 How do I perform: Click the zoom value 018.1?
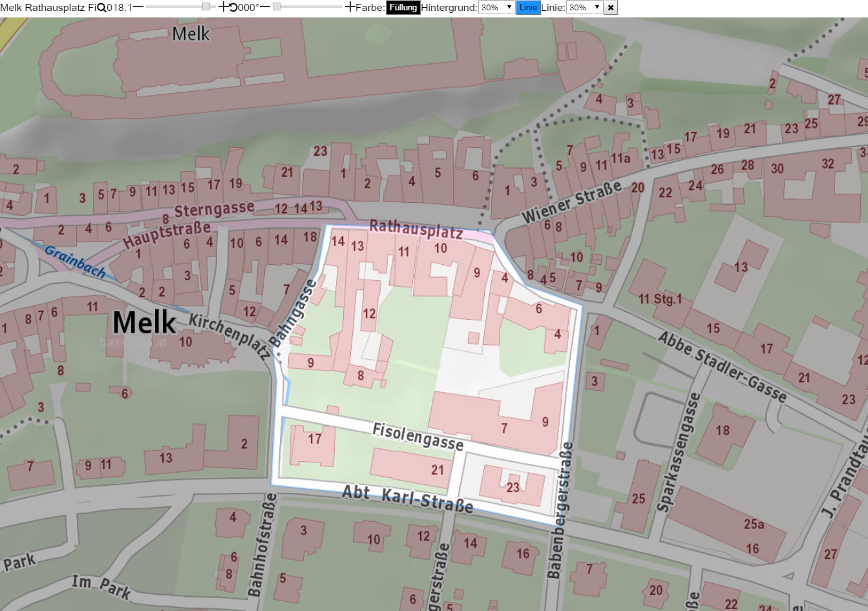coord(120,8)
